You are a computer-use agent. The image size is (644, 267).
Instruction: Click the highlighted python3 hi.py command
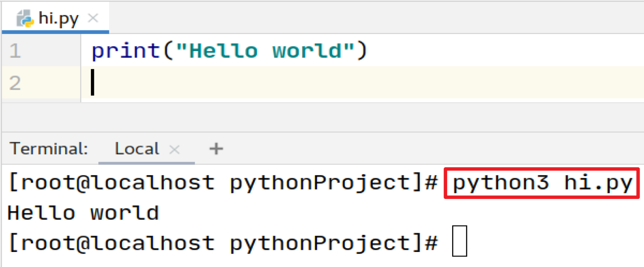point(542,183)
